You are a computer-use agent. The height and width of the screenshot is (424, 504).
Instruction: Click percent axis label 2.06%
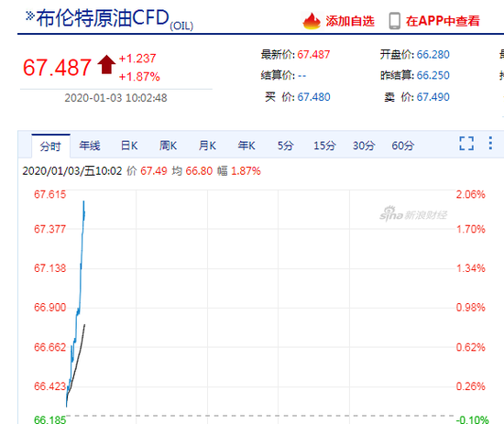point(471,194)
